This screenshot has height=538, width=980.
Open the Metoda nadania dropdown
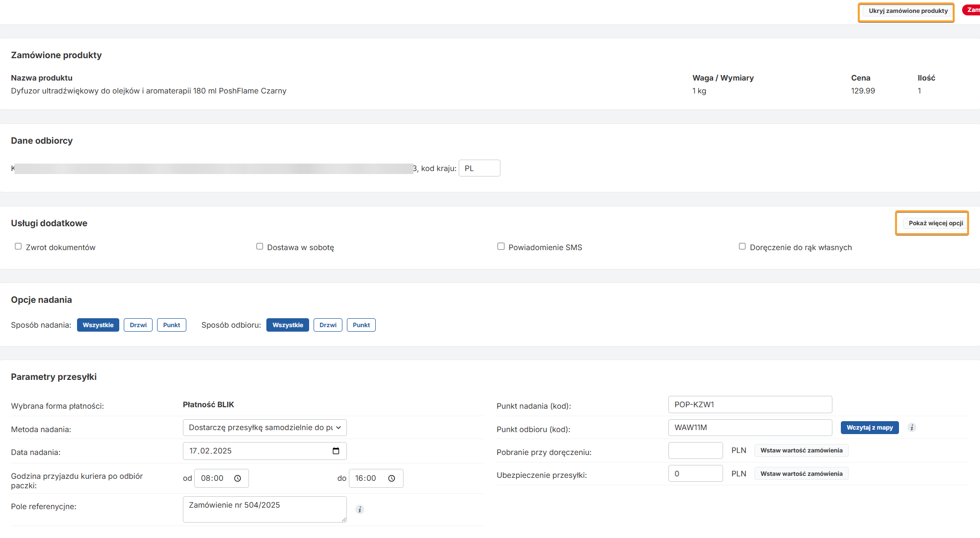[x=264, y=428]
